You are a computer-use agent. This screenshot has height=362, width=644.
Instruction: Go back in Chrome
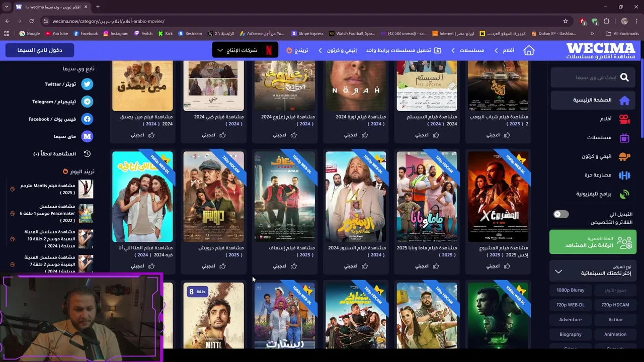(x=7, y=21)
